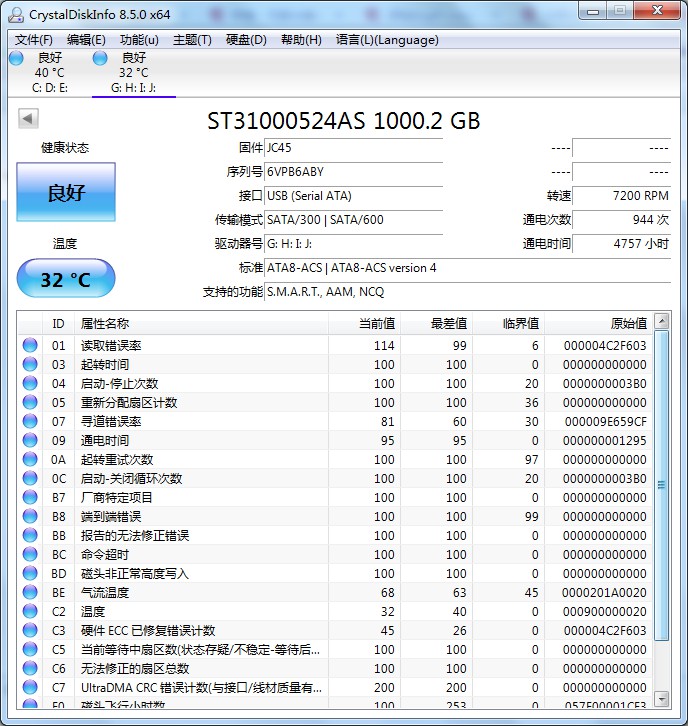Click the status icon for attribute 09 row
The height and width of the screenshot is (726, 688).
(30, 440)
